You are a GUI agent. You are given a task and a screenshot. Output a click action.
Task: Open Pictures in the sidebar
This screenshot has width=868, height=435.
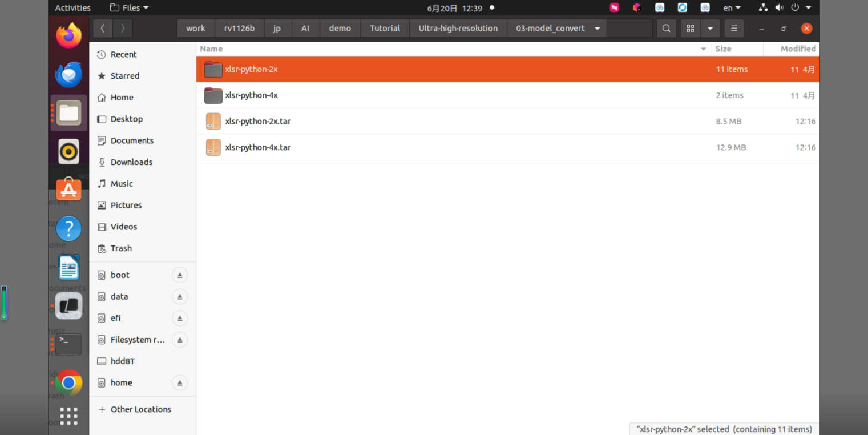pyautogui.click(x=143, y=206)
